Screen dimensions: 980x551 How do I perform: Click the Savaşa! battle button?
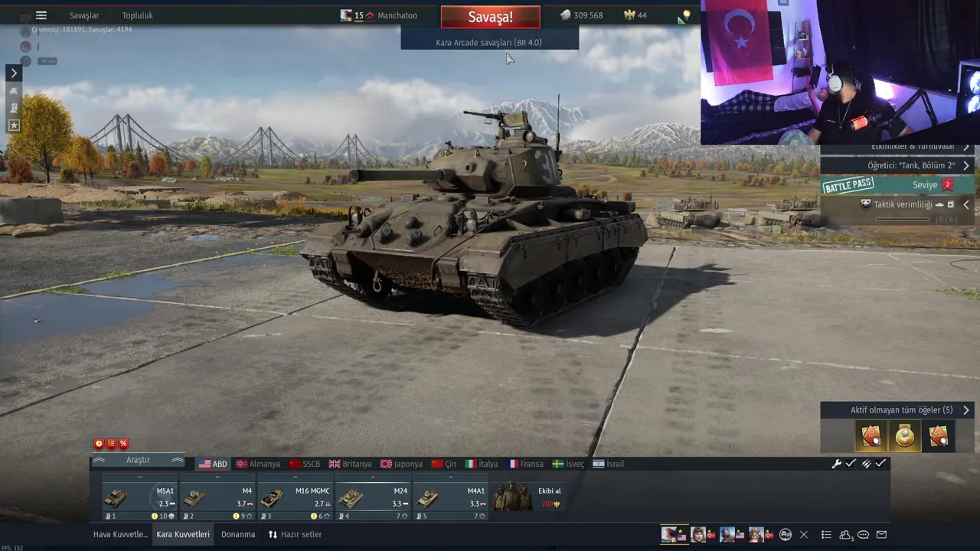click(x=490, y=17)
